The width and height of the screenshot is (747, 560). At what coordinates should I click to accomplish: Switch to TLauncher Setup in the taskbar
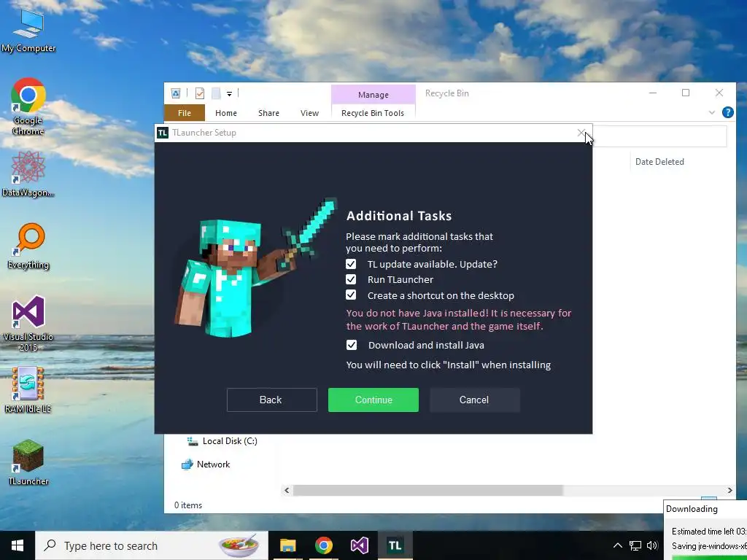coord(395,545)
